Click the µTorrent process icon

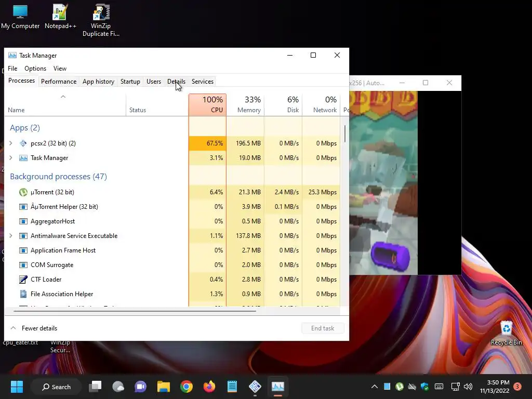click(23, 192)
